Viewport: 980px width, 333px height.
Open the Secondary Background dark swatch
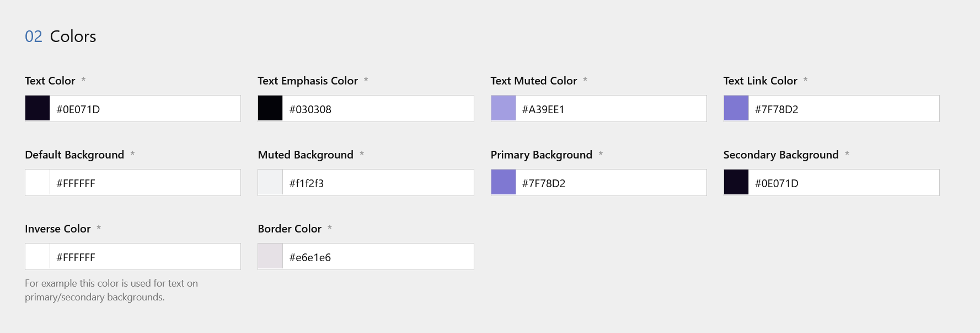pyautogui.click(x=736, y=182)
